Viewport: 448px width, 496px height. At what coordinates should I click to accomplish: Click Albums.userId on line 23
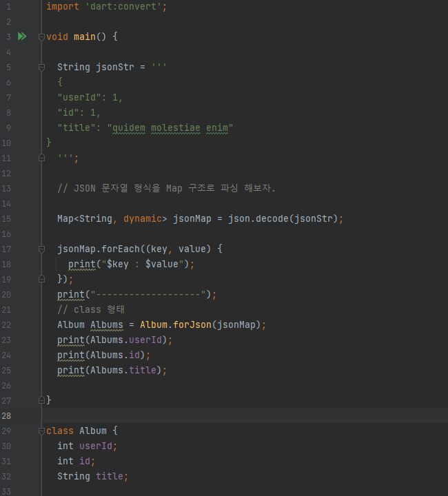pos(126,340)
